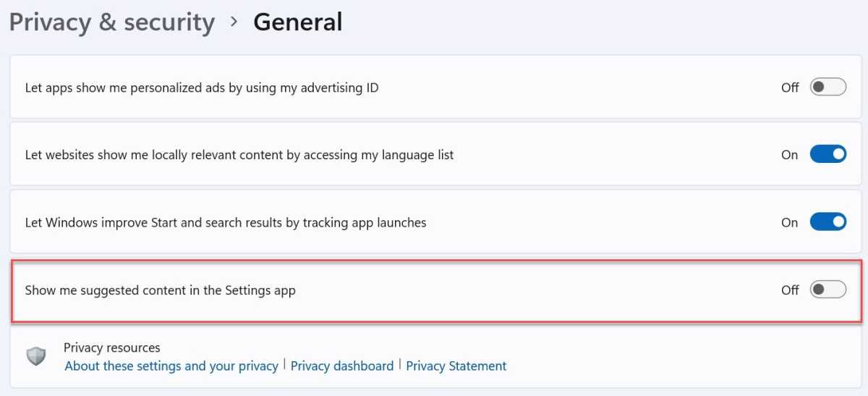
Task: Go back to Privacy & security breadcrumb
Action: pos(112,22)
